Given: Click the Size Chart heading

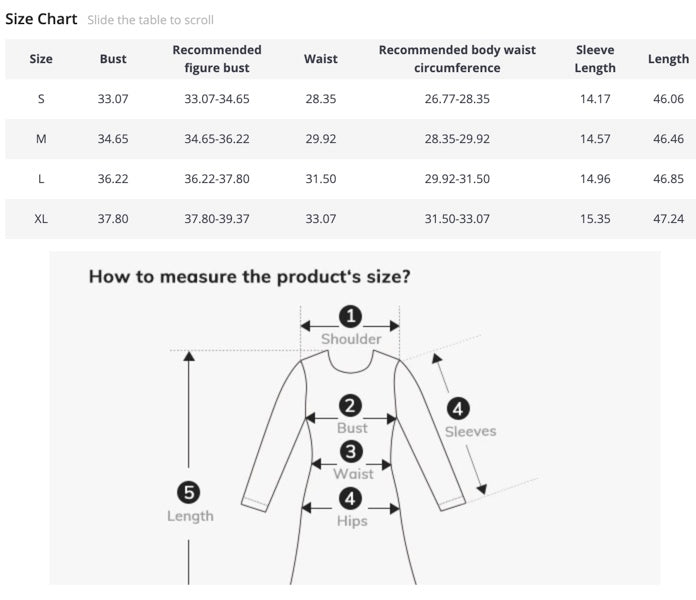Looking at the screenshot, I should [41, 19].
